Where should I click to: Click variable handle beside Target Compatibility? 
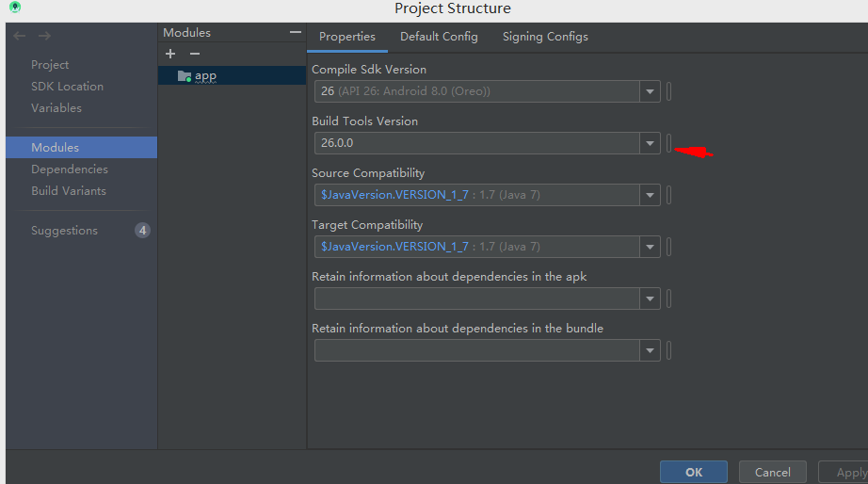(668, 247)
